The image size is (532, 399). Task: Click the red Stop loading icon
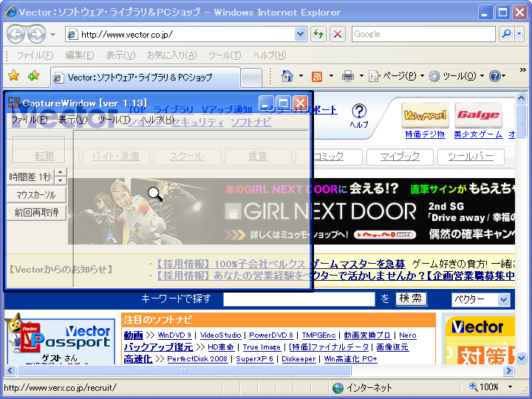click(x=338, y=34)
